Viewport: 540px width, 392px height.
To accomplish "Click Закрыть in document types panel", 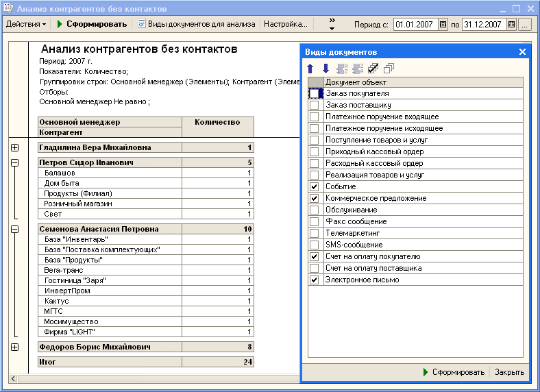I will (509, 372).
